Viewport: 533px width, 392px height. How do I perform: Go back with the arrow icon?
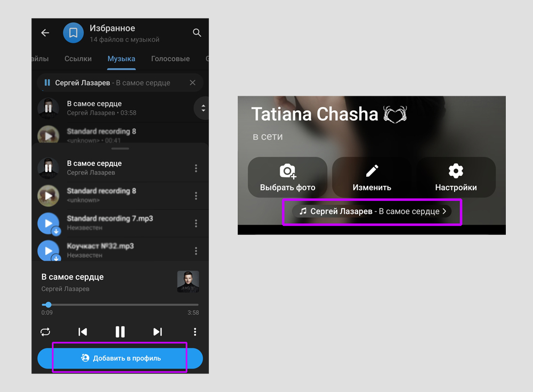pyautogui.click(x=45, y=32)
